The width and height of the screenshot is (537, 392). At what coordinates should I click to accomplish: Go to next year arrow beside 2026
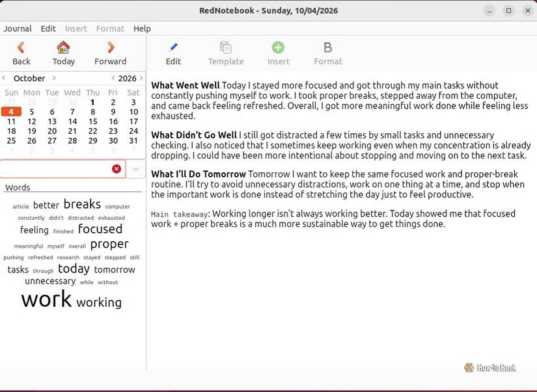point(141,78)
